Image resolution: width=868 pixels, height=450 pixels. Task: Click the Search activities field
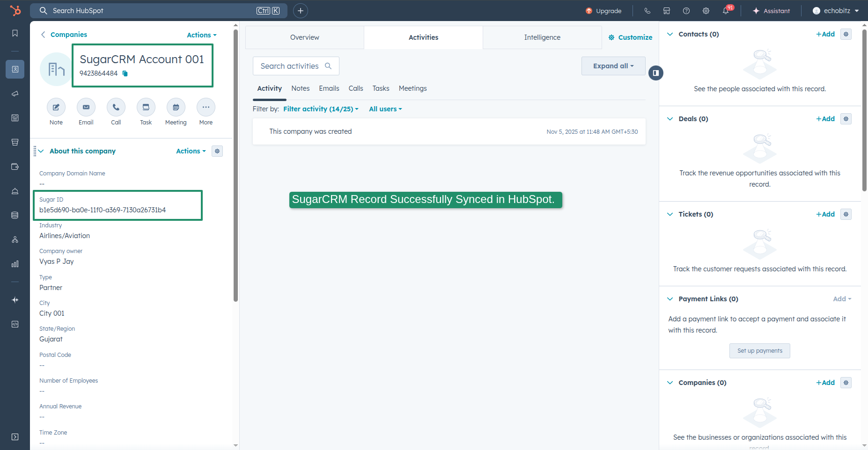click(295, 65)
